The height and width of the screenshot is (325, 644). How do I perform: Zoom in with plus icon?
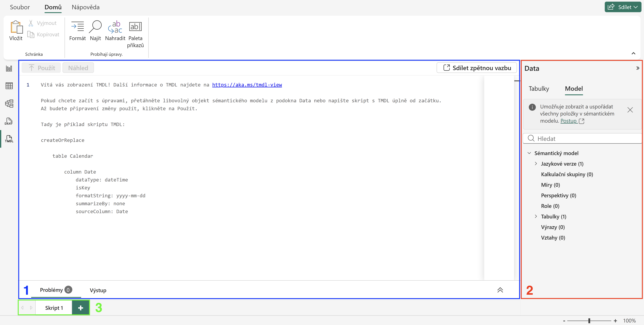point(615,321)
